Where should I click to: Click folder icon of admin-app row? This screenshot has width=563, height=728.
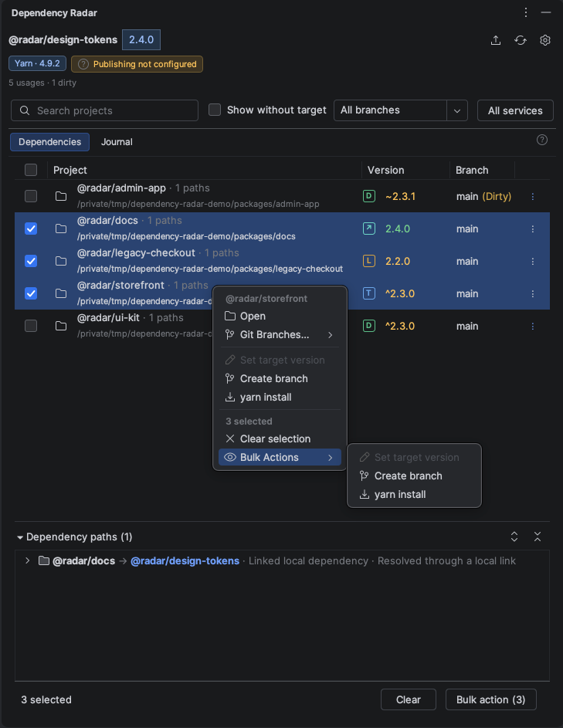click(x=61, y=196)
